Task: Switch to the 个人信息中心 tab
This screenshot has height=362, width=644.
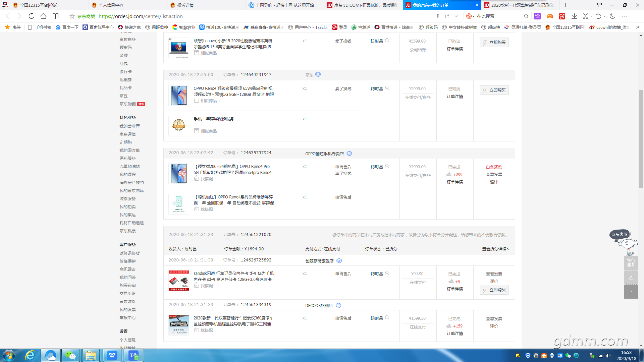Action: (x=128, y=5)
